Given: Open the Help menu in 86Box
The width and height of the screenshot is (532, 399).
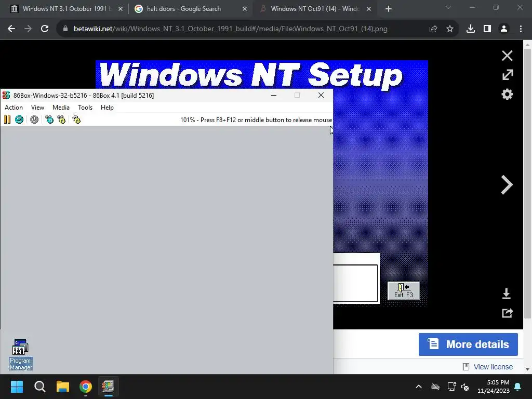Looking at the screenshot, I should tap(107, 108).
